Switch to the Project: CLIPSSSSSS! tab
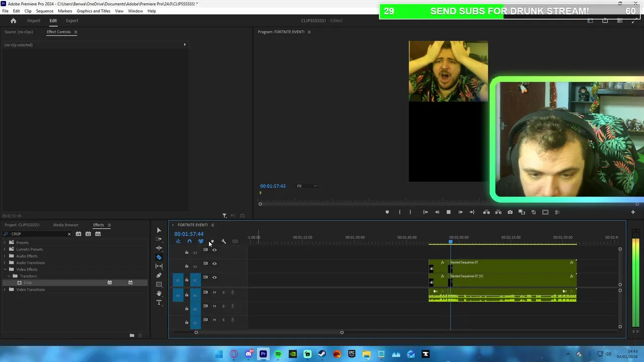The height and width of the screenshot is (362, 644). (x=22, y=225)
